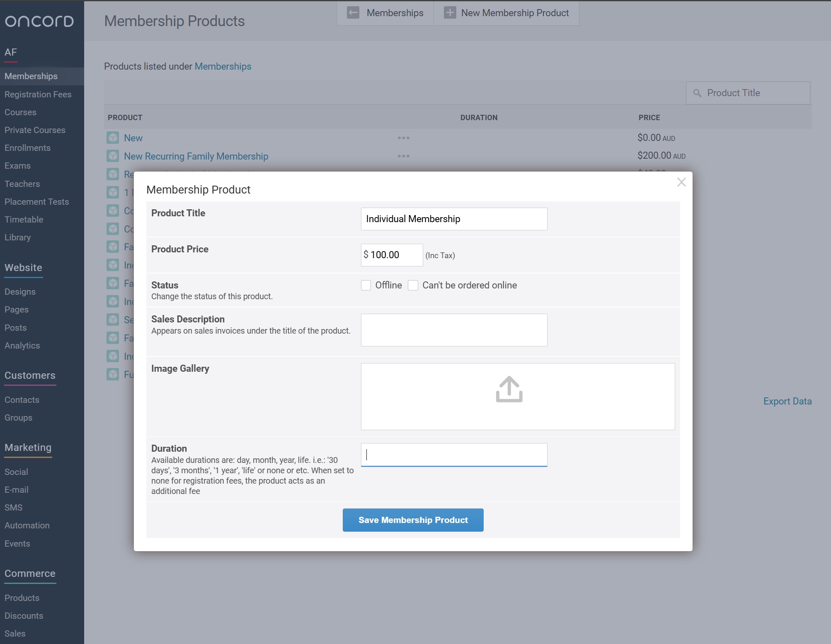Open the three-dot menu for New product

403,138
